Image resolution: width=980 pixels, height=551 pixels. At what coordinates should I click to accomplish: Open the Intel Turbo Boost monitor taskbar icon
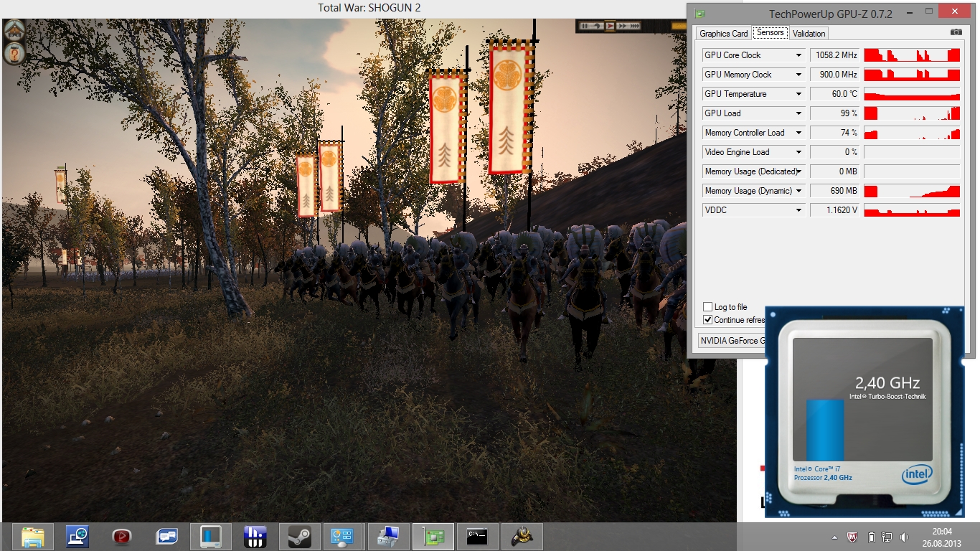pyautogui.click(x=211, y=537)
